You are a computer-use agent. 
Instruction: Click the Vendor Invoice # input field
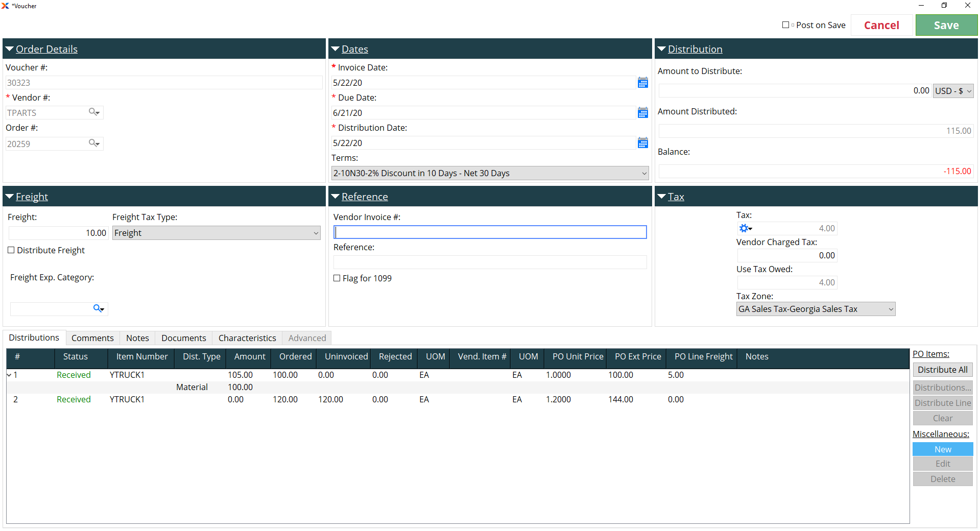(490, 232)
